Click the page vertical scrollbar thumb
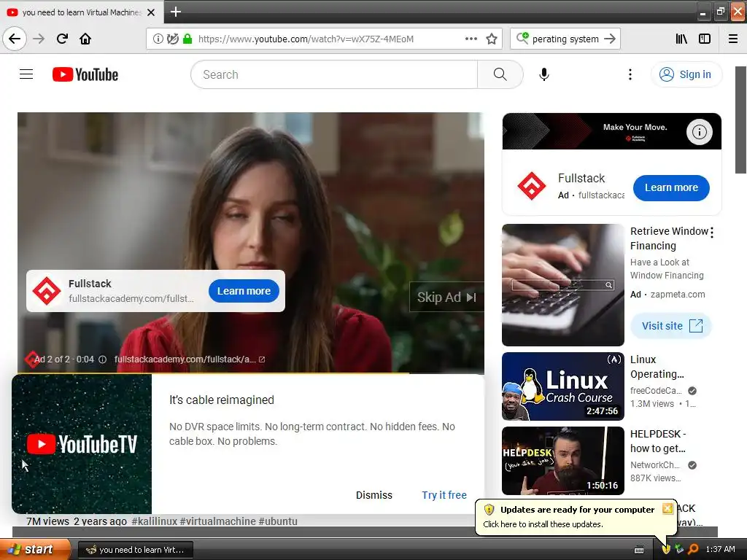 (741, 120)
